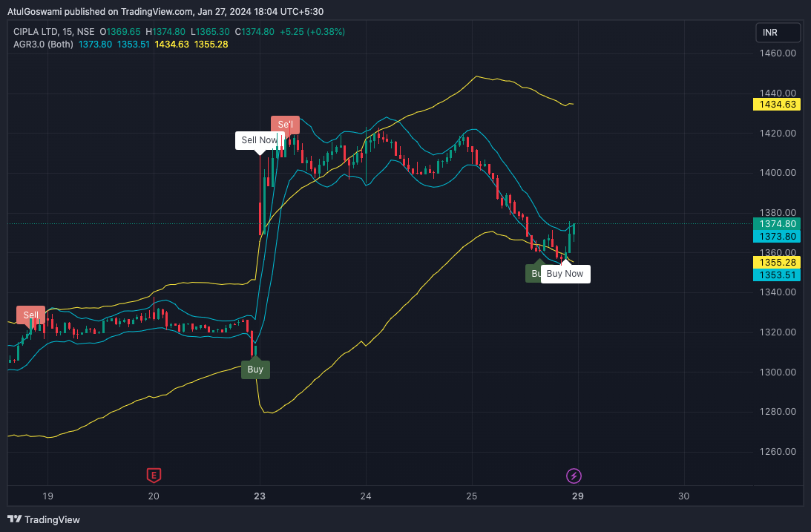Click date 25 on time axis
The width and height of the screenshot is (811, 532).
pyautogui.click(x=472, y=496)
